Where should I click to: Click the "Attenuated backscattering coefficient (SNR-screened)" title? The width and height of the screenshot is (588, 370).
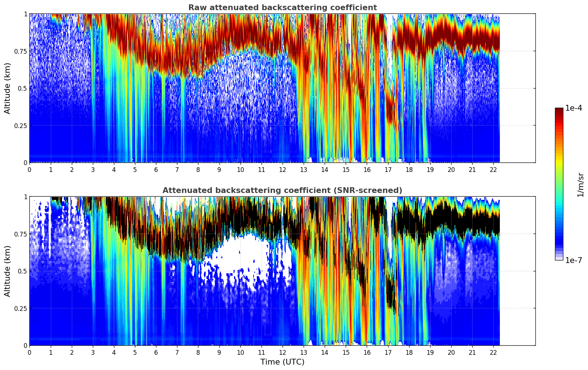coord(282,190)
